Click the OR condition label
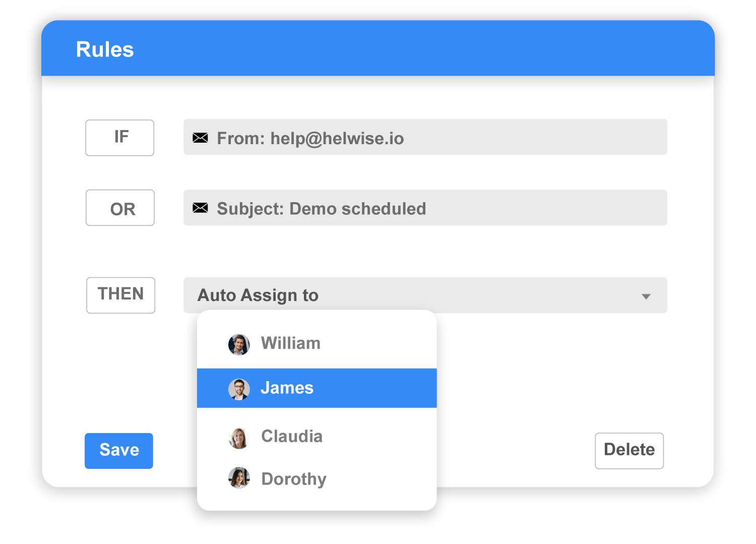Viewport: 756px width, 544px height. 120,207
